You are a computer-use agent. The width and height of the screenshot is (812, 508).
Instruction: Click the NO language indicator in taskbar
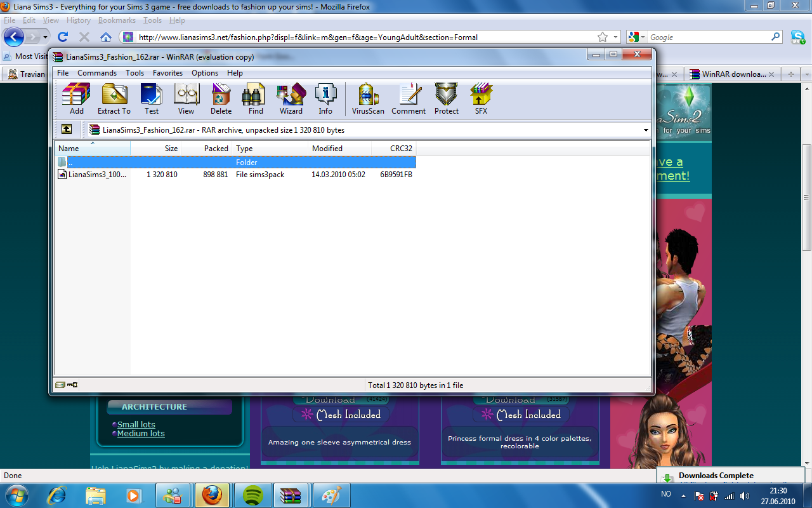666,494
